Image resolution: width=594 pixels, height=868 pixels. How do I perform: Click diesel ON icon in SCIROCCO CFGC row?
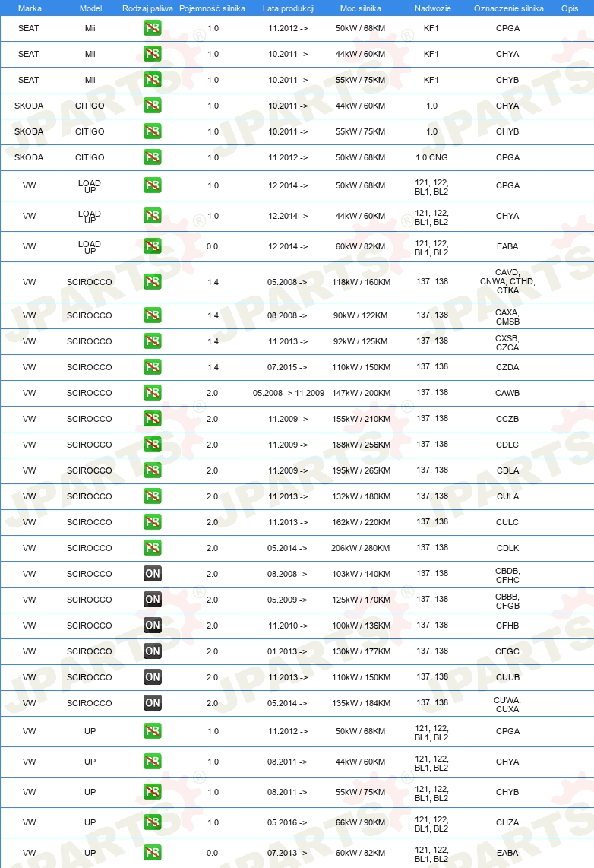tap(152, 651)
